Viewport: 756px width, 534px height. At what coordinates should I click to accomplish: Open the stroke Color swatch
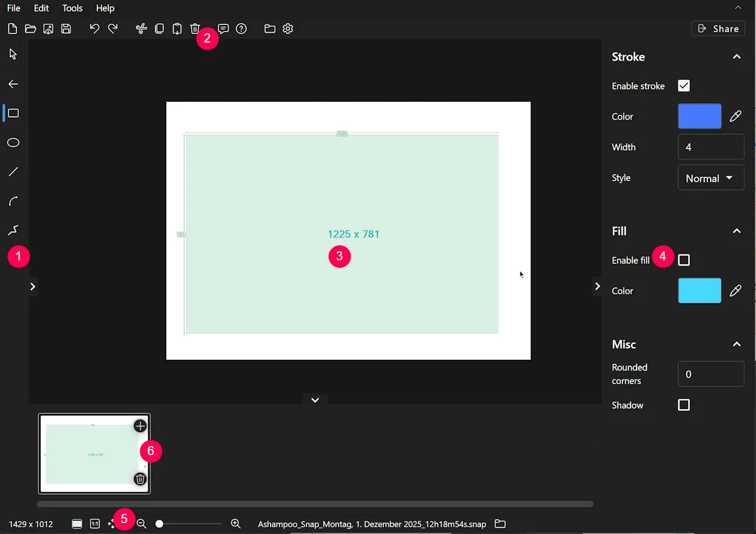click(700, 117)
